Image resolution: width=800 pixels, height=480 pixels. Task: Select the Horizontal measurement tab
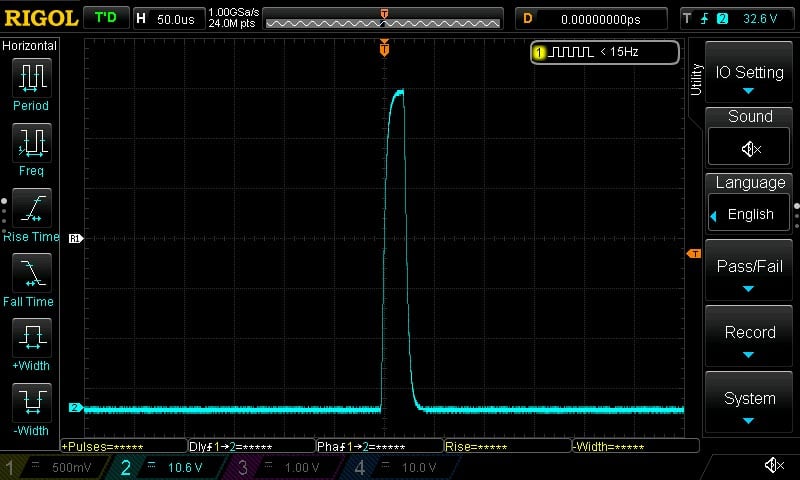point(30,46)
